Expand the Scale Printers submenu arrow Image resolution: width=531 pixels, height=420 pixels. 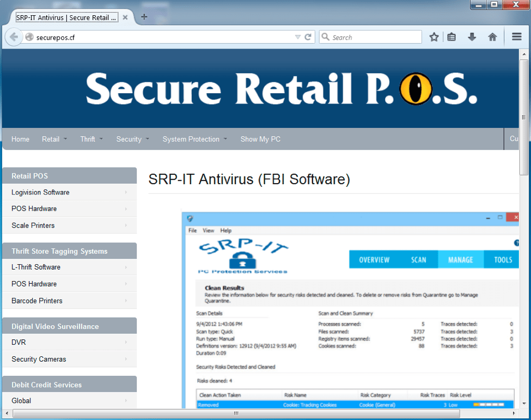click(126, 225)
